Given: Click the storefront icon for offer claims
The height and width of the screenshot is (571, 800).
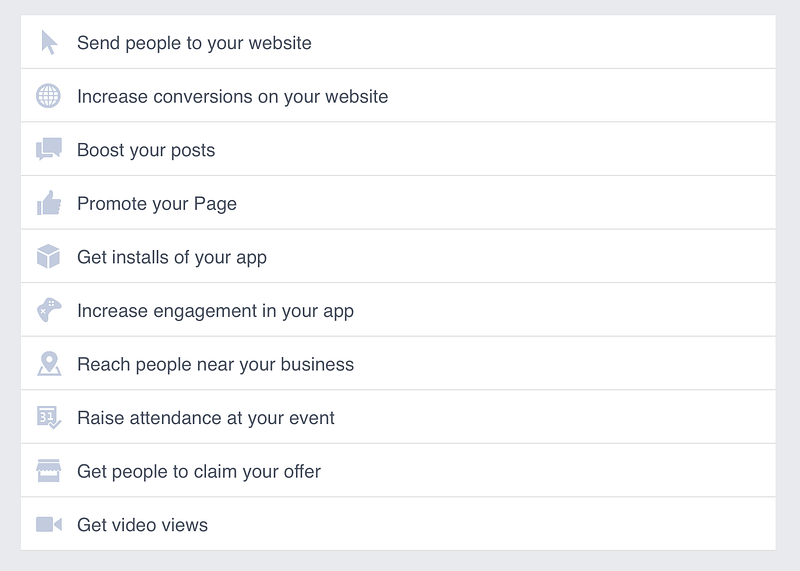Looking at the screenshot, I should pyautogui.click(x=48, y=470).
